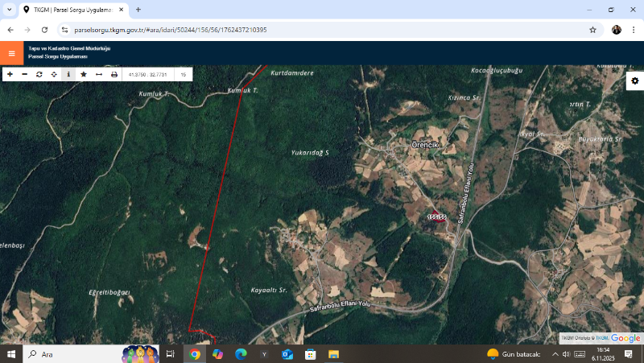Click the Windows Start button

[x=11, y=354]
